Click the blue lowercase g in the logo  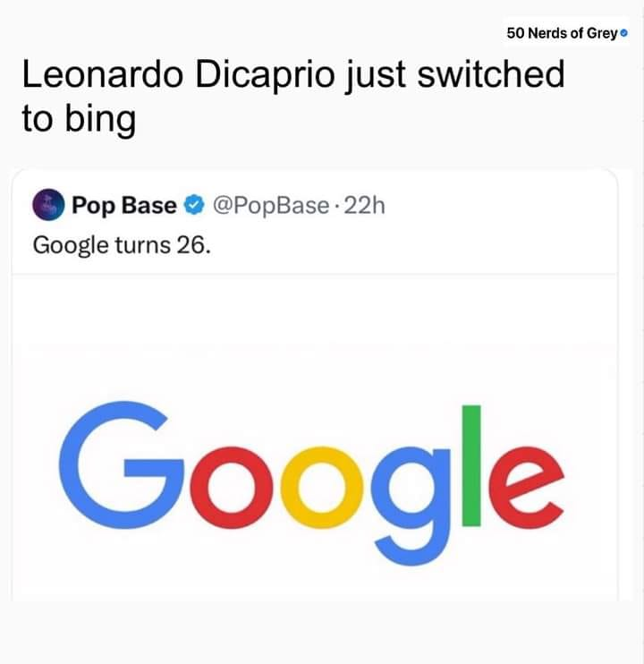pyautogui.click(x=411, y=506)
